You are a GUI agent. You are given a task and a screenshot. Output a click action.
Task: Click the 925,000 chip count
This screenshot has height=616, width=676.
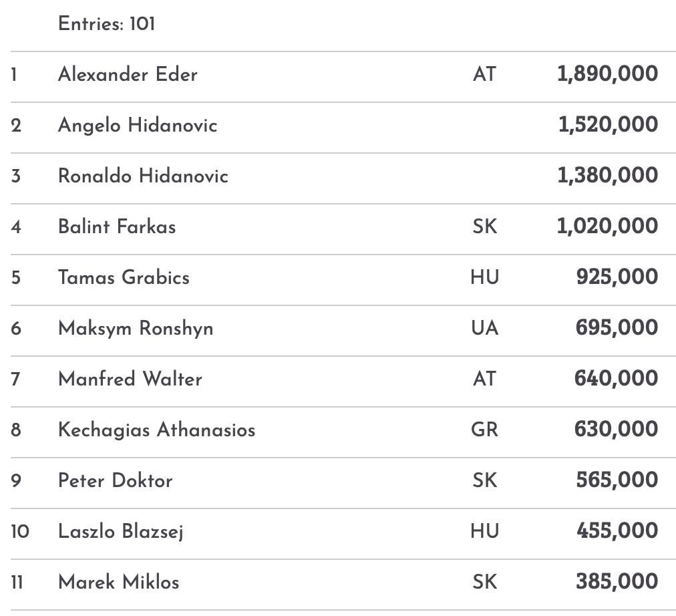point(617,277)
